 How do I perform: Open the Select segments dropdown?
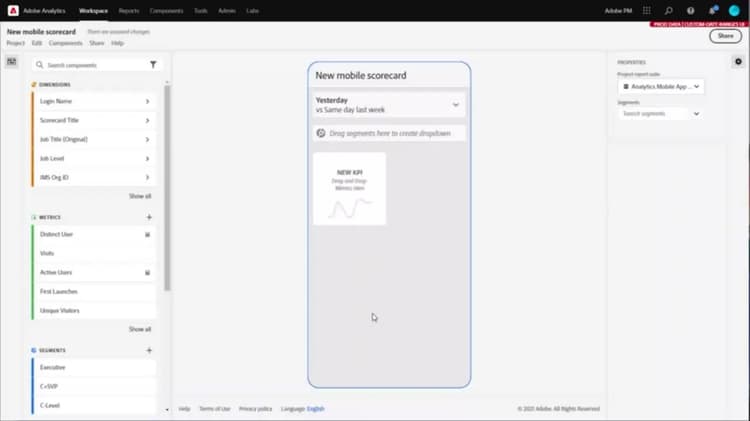click(x=661, y=113)
